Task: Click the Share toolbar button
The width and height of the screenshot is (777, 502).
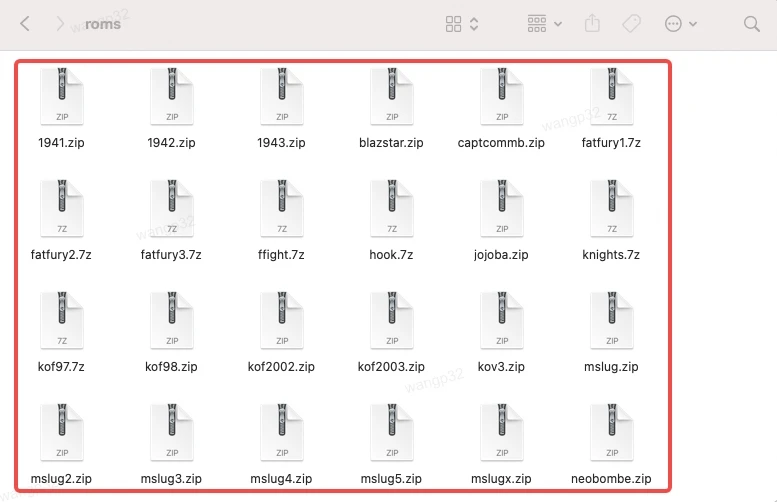Action: pyautogui.click(x=592, y=23)
